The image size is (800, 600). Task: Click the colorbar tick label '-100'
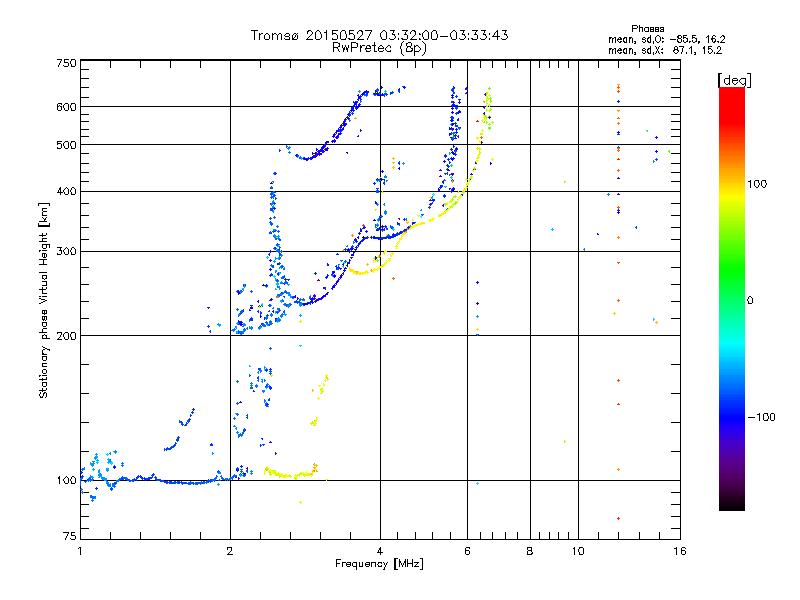[761, 417]
